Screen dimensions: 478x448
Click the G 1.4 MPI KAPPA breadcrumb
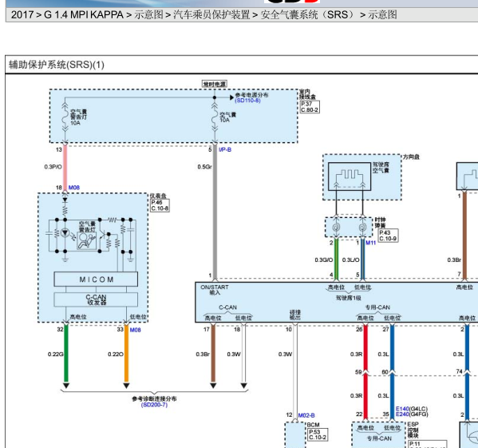click(84, 14)
